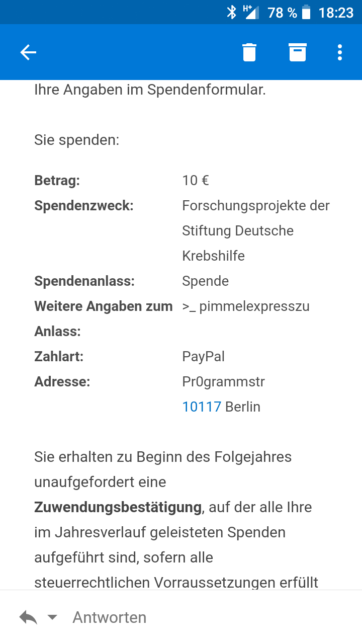362x644 pixels.
Task: Tap the 'Sie spenden:' heading line
Action: pos(77,140)
